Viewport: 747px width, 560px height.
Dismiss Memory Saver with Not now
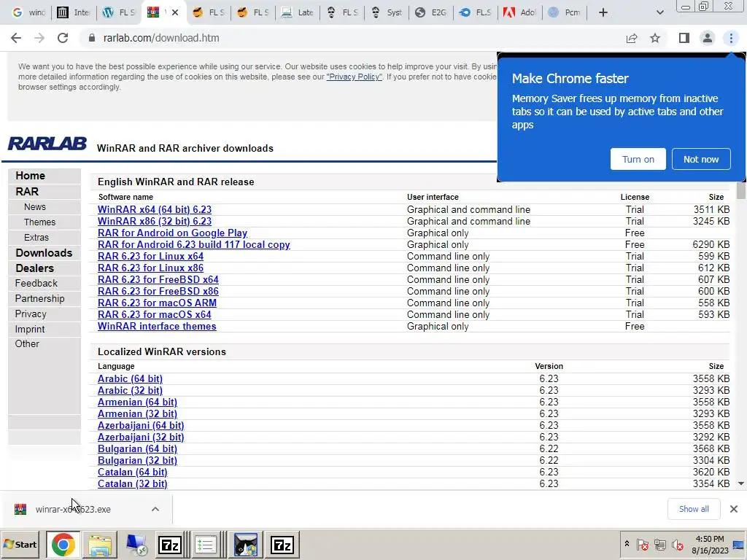click(x=701, y=159)
